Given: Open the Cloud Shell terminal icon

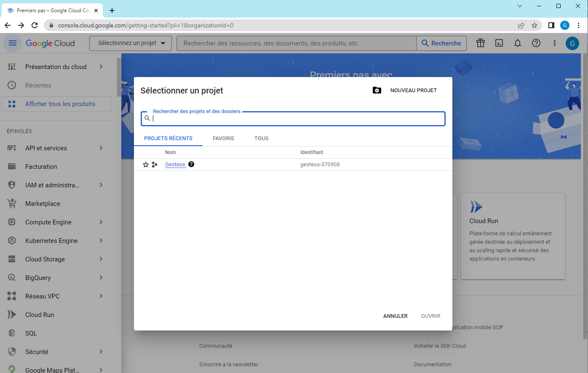Looking at the screenshot, I should (499, 43).
